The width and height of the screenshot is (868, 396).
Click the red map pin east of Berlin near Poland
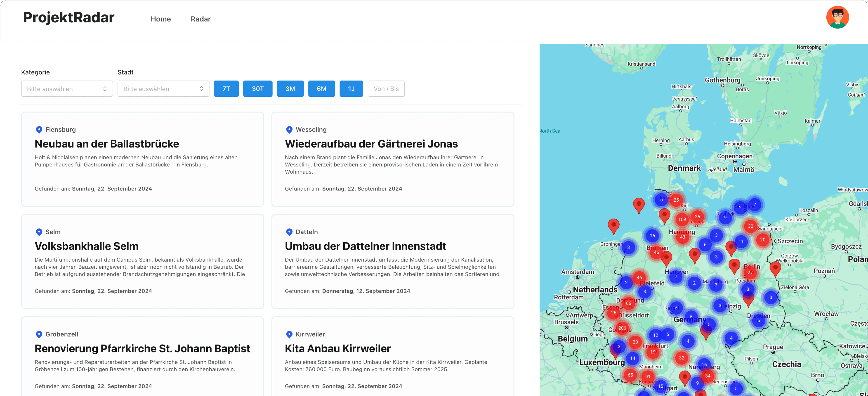click(x=775, y=269)
